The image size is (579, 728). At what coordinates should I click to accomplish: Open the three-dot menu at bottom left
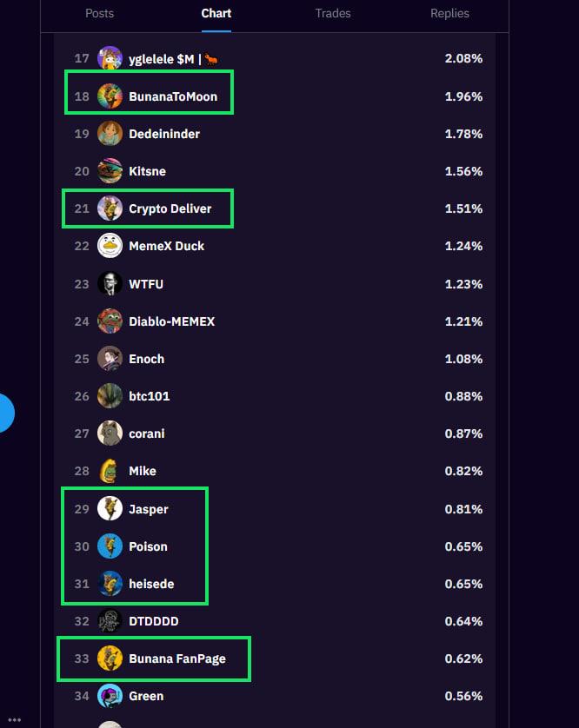click(x=14, y=719)
